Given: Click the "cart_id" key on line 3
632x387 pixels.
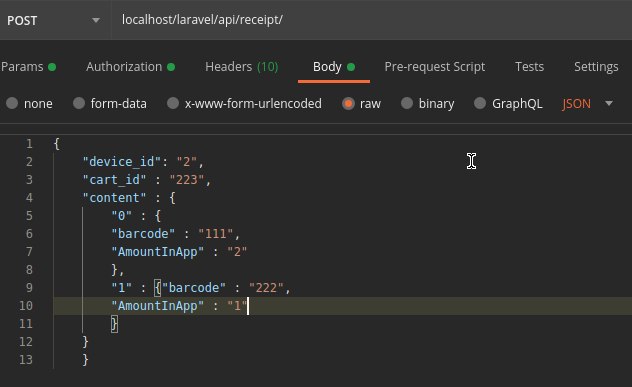Looking at the screenshot, I should click(114, 179).
